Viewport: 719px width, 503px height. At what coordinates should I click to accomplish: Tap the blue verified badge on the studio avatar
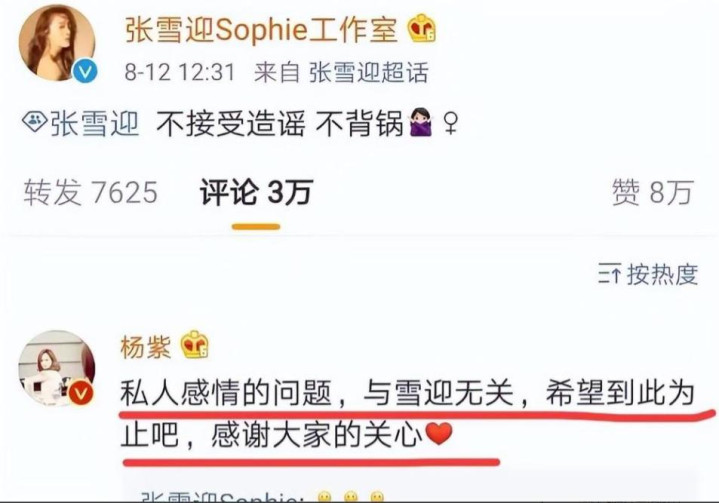click(85, 72)
